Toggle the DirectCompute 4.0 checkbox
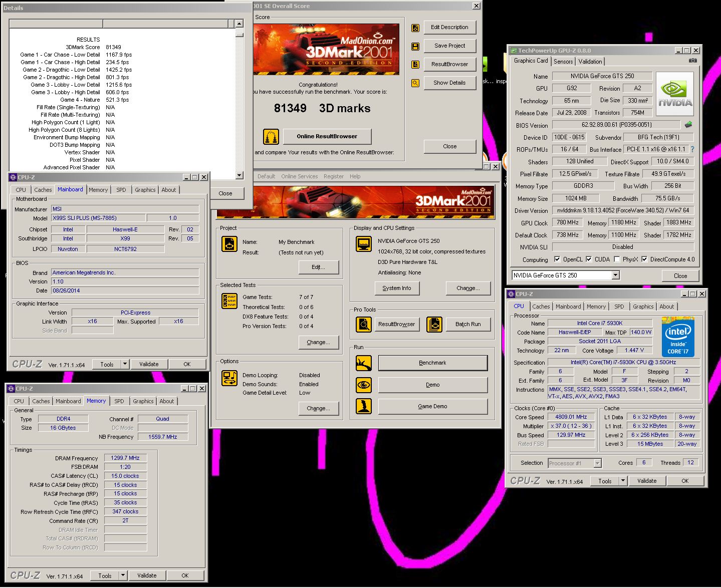The image size is (721, 588). (x=644, y=259)
